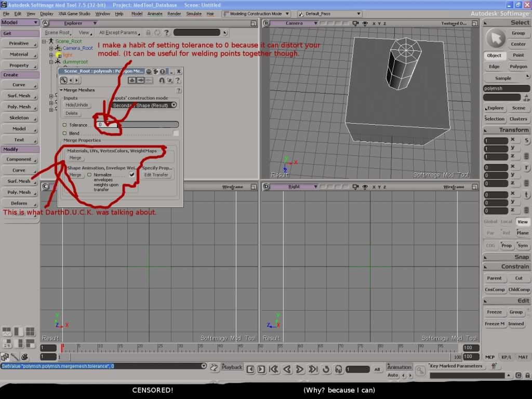Toggle the Tolerance animation checkbox
Image resolution: width=532 pixels, height=399 pixels.
(64, 125)
